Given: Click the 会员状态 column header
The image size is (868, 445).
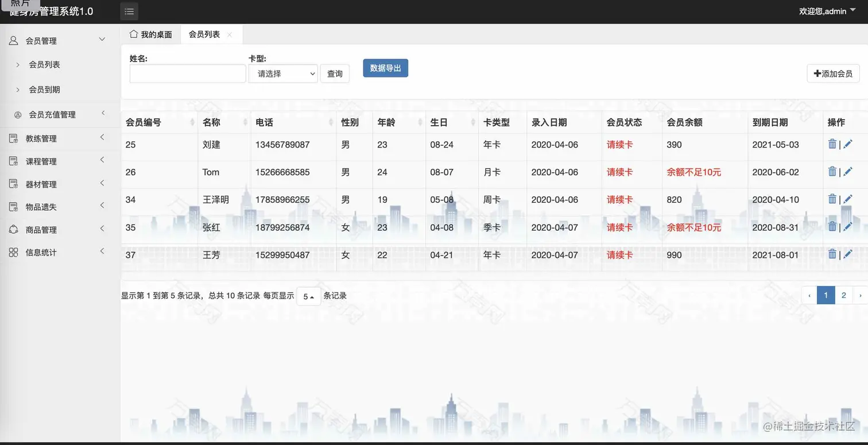Looking at the screenshot, I should (624, 122).
